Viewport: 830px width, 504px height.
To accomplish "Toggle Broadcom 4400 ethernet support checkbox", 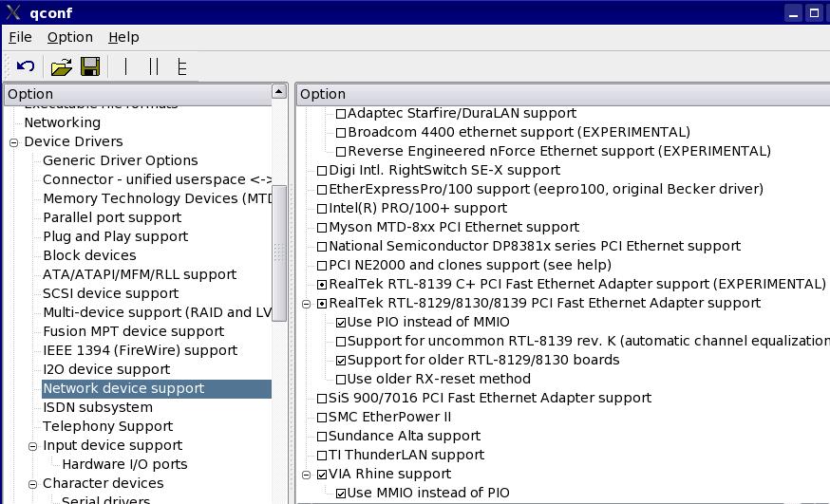I will coord(341,133).
